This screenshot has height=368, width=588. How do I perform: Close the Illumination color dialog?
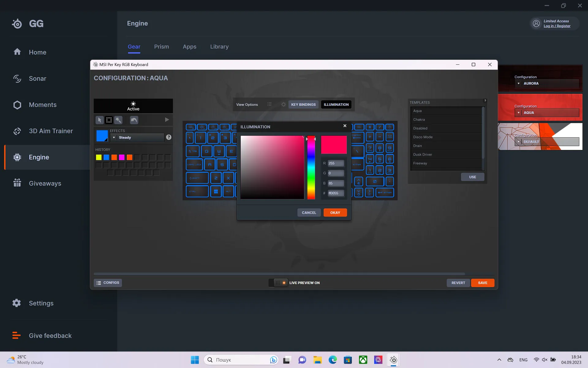[345, 126]
